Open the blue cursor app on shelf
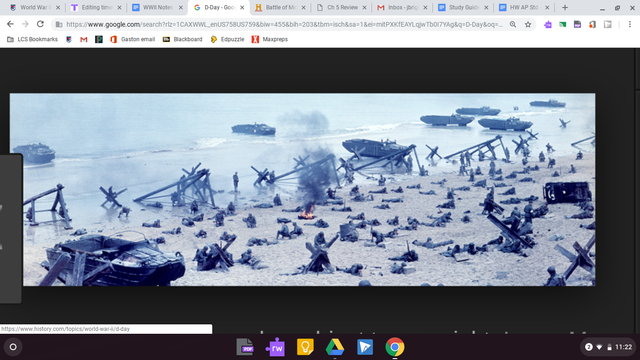The width and height of the screenshot is (640, 360). click(365, 347)
